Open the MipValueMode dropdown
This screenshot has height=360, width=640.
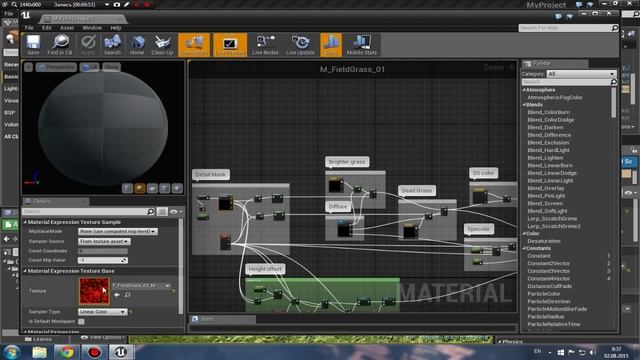tap(118, 231)
